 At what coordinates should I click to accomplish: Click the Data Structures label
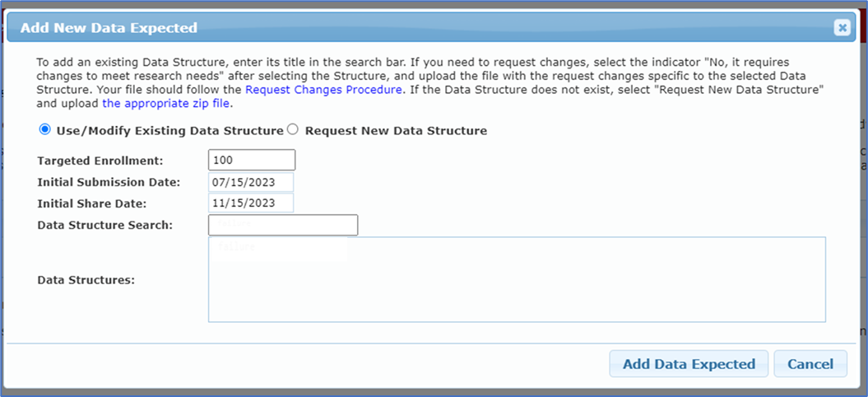[86, 280]
